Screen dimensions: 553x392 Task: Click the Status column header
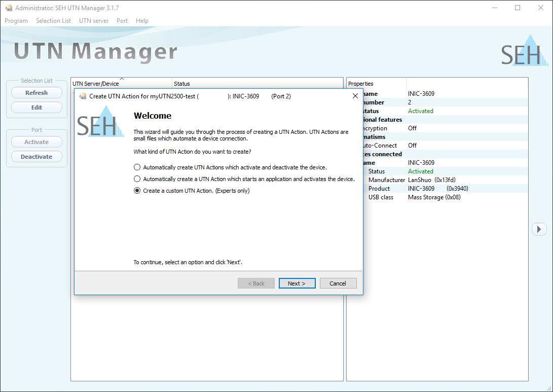[x=257, y=84]
